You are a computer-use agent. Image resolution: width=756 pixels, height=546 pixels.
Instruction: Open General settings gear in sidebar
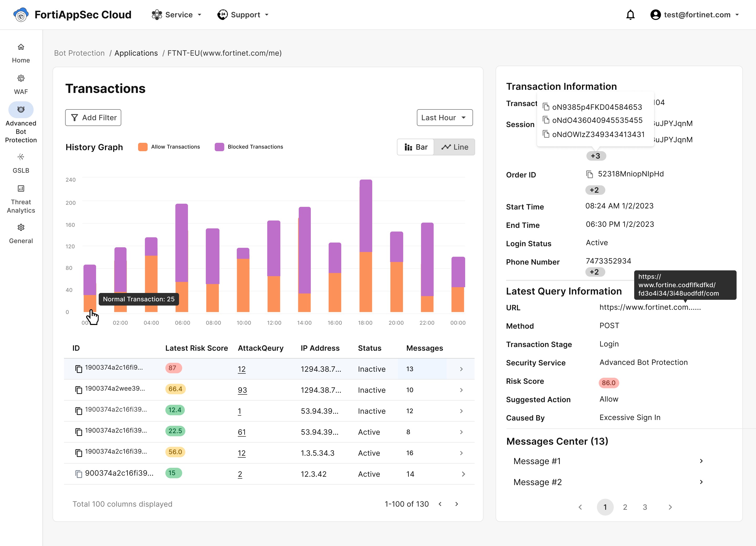pyautogui.click(x=21, y=227)
